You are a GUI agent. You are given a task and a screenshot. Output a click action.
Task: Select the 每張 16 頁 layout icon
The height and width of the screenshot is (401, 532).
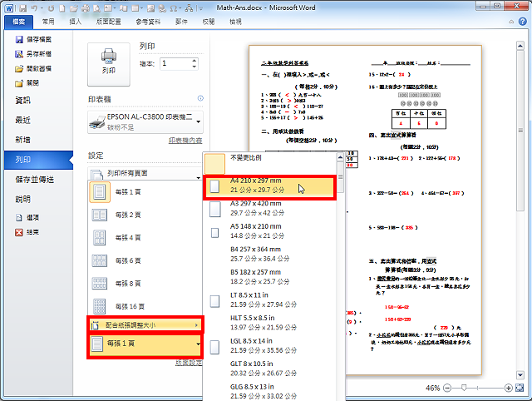(100, 307)
